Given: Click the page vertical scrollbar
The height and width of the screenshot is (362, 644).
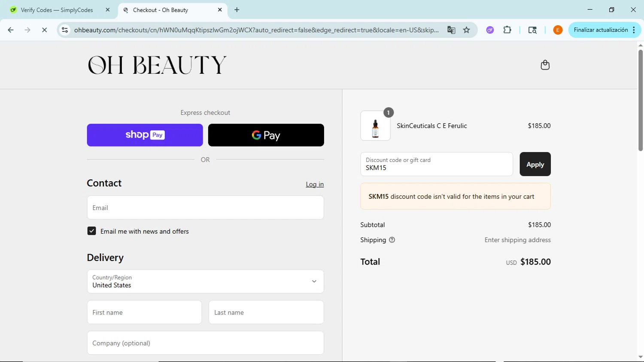Looking at the screenshot, I should click(x=640, y=100).
